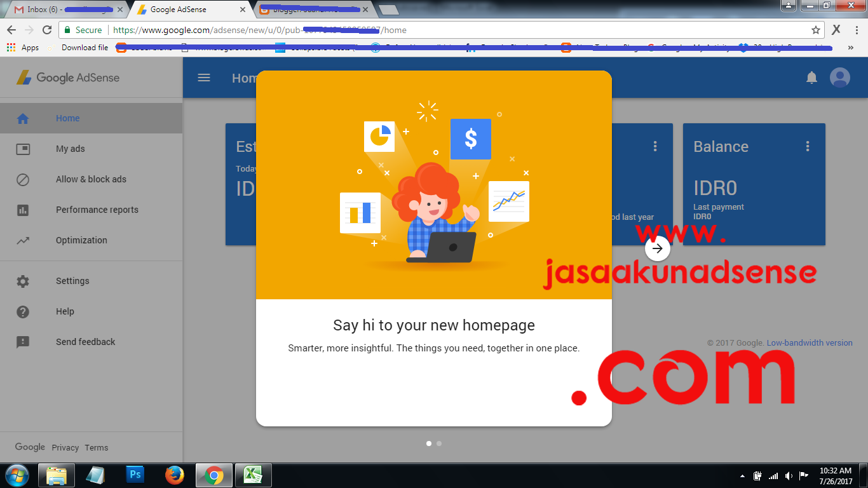This screenshot has width=868, height=488.
Task: Click the Send feedback sidebar entry
Action: (x=91, y=342)
